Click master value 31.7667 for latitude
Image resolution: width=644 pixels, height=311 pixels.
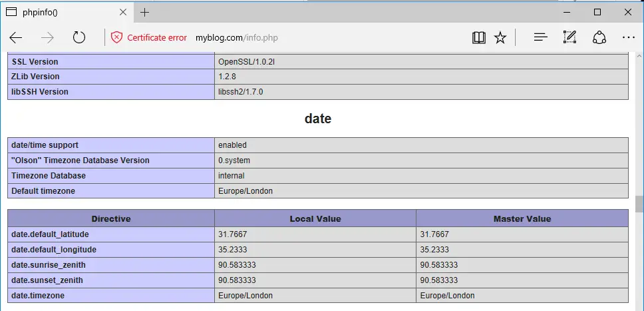pos(434,234)
